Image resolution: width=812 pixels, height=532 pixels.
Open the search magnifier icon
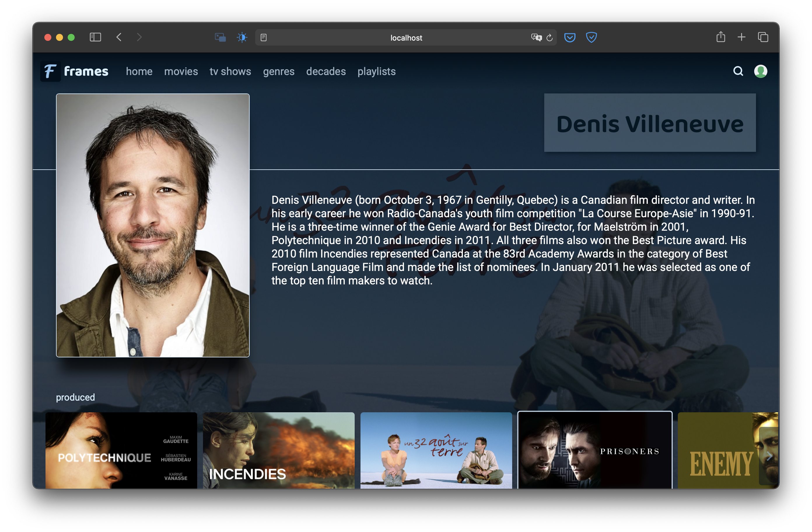pos(738,71)
